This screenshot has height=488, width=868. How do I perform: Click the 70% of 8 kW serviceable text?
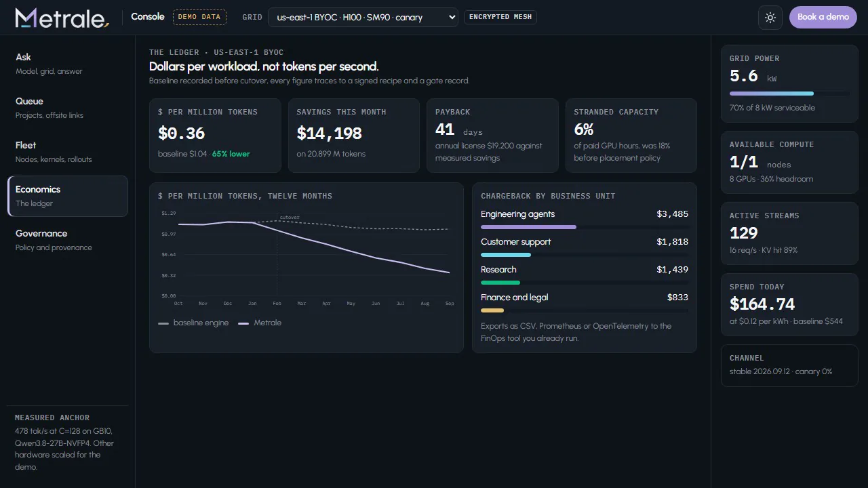click(x=772, y=108)
